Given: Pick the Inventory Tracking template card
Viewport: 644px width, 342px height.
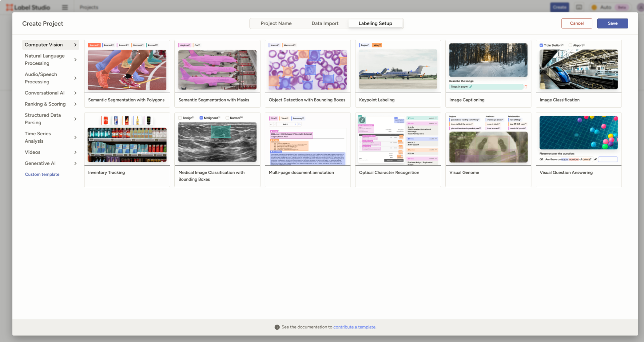Looking at the screenshot, I should [127, 149].
